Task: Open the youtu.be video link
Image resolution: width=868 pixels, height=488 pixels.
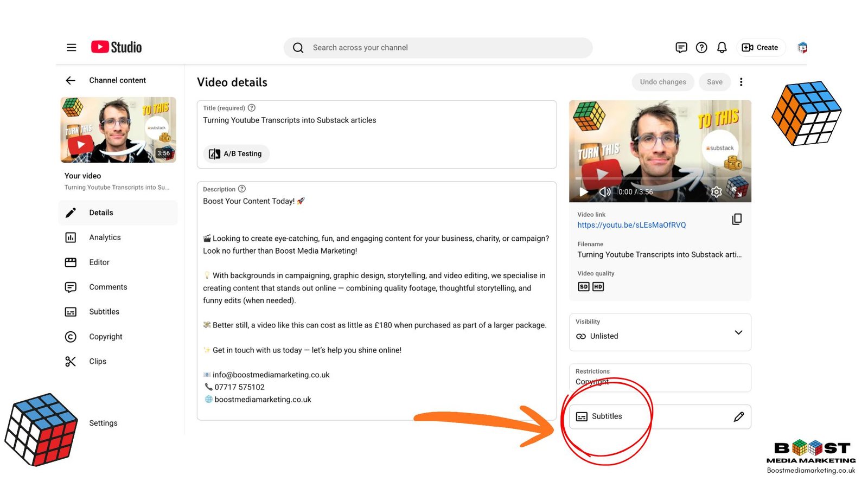Action: coord(631,224)
